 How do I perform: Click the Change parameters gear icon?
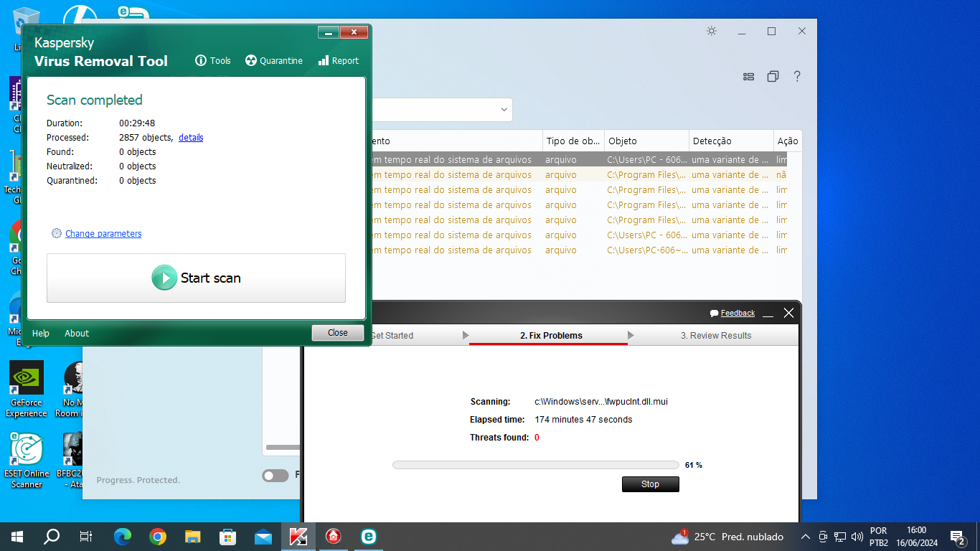(x=57, y=233)
